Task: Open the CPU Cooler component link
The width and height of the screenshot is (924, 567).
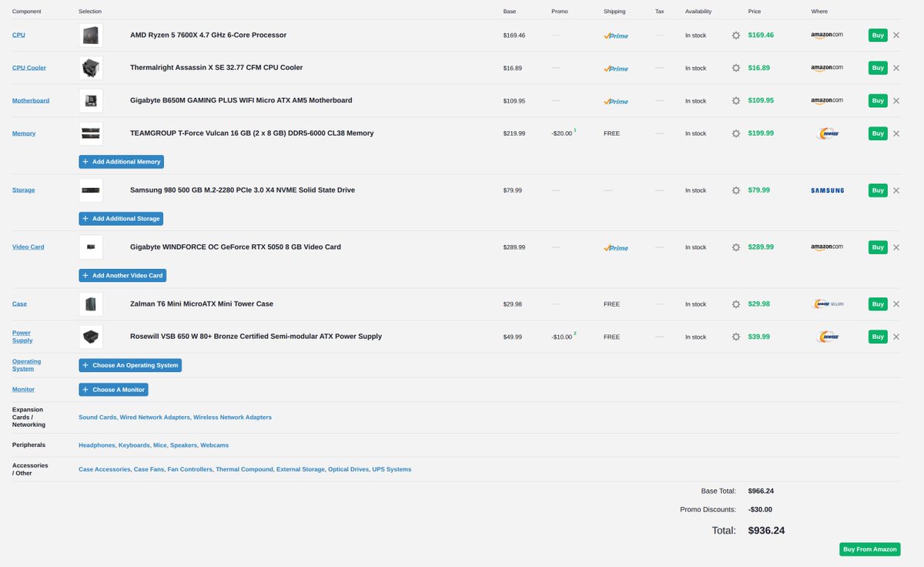Action: click(29, 68)
